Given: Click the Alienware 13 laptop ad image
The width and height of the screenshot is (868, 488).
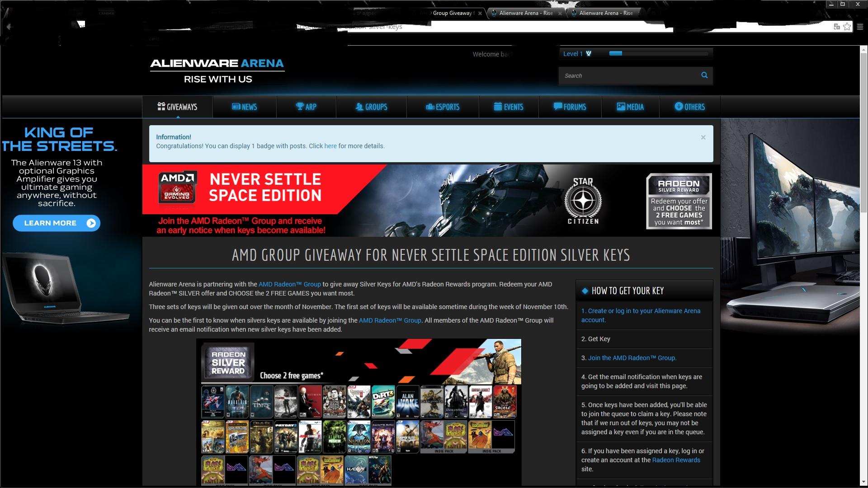Looking at the screenshot, I should click(66, 288).
